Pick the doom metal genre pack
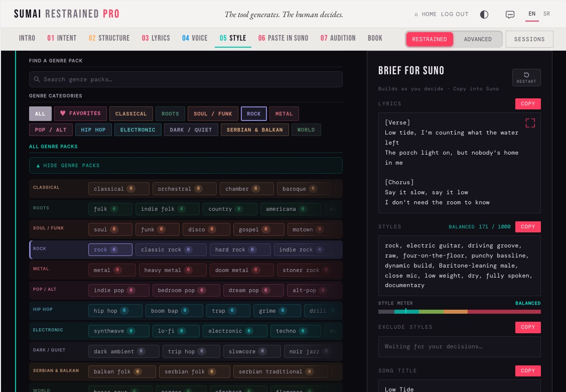Screen dimensions: 566x392 tap(241, 270)
